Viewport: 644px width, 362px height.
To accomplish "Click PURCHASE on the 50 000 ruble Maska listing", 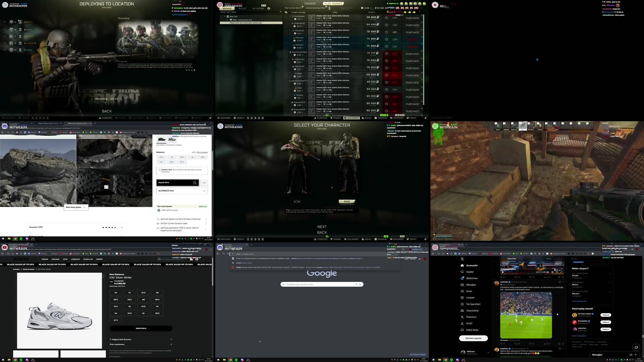I will coord(412,18).
